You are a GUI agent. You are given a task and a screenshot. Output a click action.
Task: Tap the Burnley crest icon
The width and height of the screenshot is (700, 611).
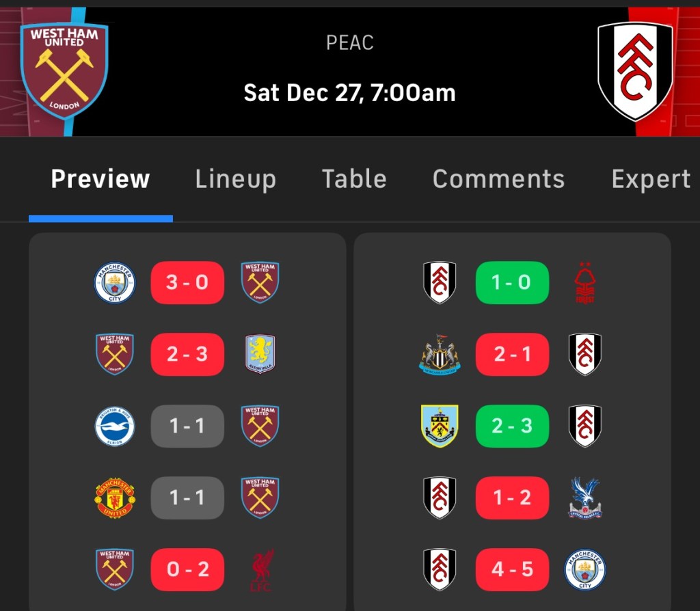point(440,426)
